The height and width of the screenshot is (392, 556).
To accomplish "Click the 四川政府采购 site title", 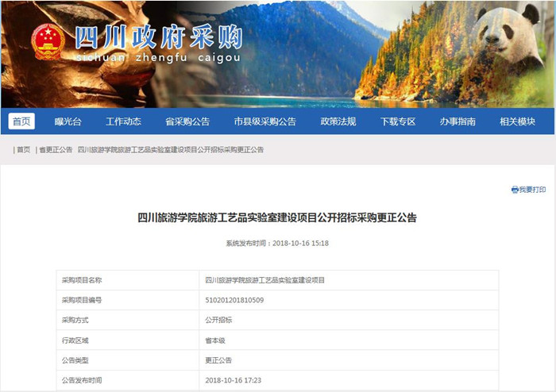I will click(x=159, y=37).
